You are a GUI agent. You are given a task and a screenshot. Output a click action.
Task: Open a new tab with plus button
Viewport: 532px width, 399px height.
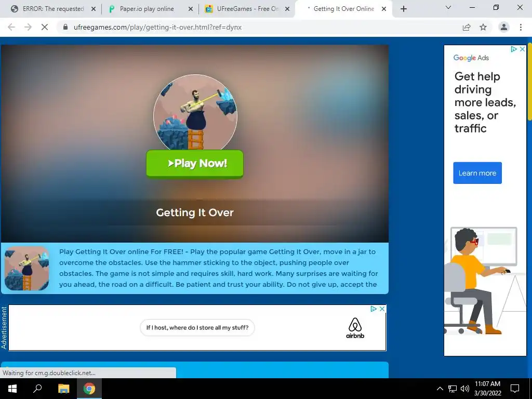403,9
